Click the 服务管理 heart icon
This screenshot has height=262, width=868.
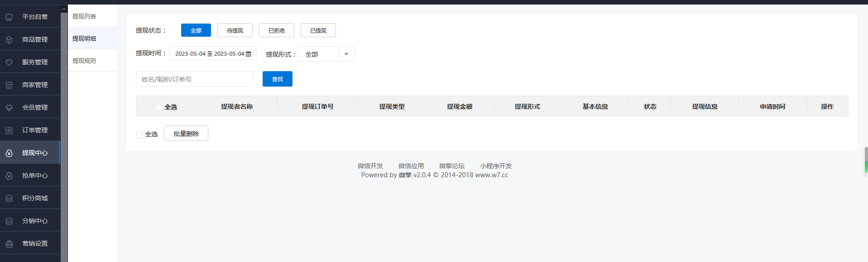[9, 62]
